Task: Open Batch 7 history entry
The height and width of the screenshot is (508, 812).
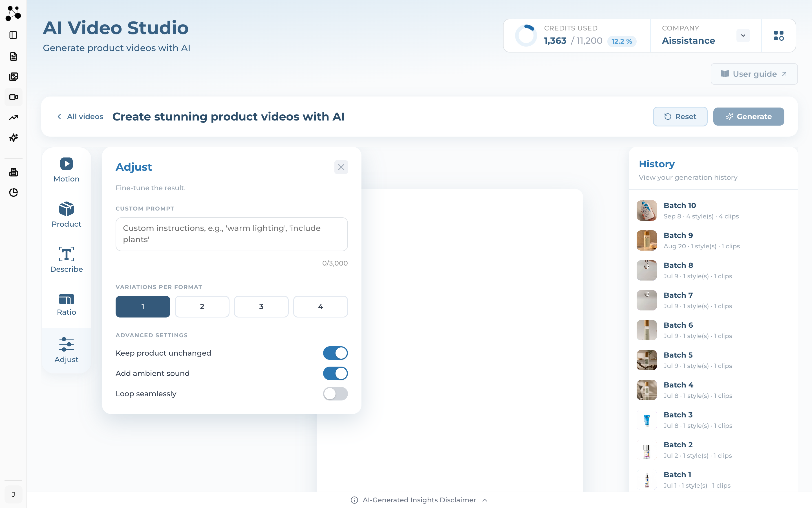Action: [713, 300]
